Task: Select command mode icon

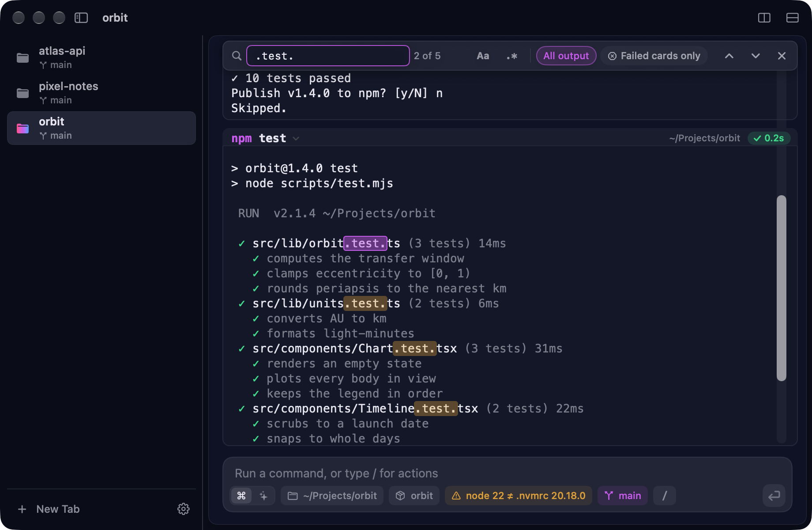Action: tap(241, 496)
